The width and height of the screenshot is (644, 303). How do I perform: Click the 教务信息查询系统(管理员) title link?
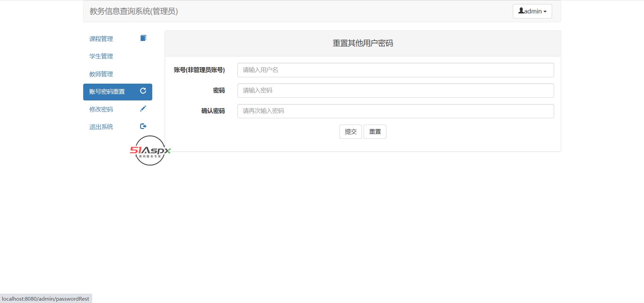[133, 11]
